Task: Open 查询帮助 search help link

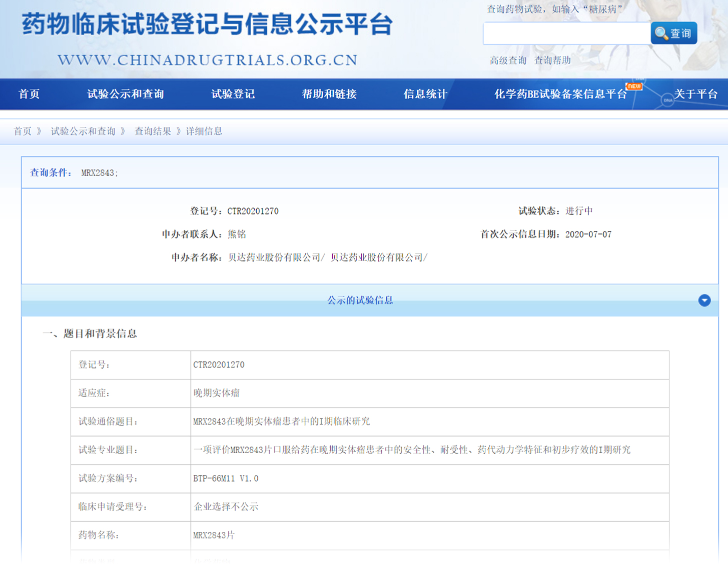Action: pos(552,60)
